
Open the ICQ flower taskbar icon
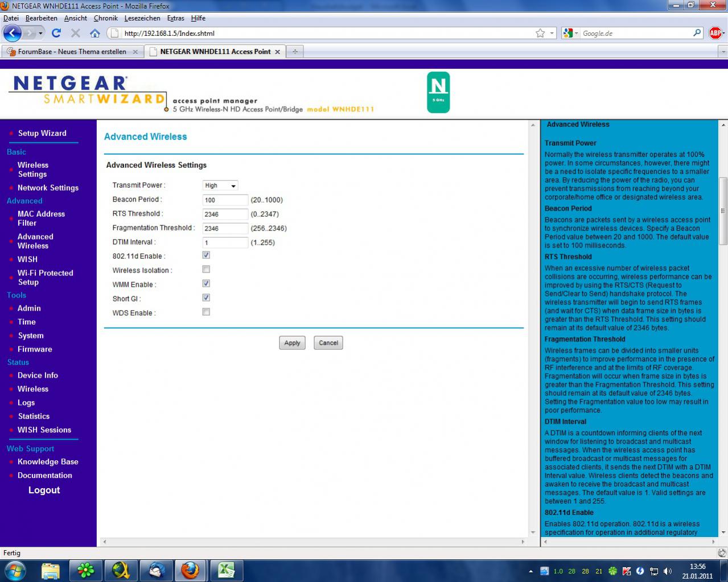[86, 569]
